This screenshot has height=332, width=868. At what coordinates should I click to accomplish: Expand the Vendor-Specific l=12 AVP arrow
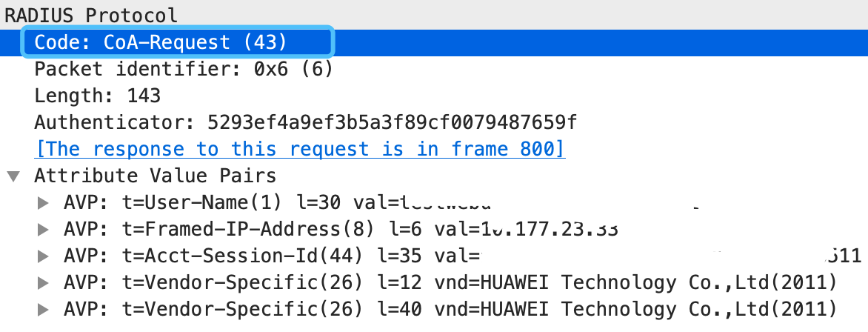[x=43, y=282]
